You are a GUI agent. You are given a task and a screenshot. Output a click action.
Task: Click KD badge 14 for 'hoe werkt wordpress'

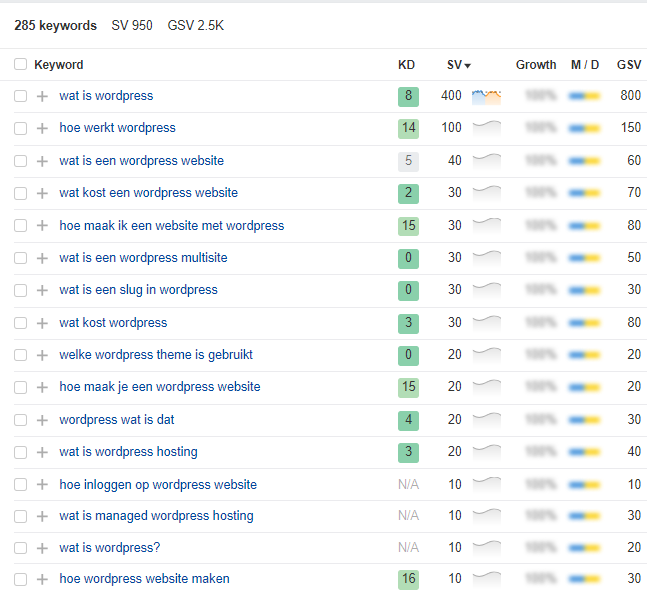[408, 128]
